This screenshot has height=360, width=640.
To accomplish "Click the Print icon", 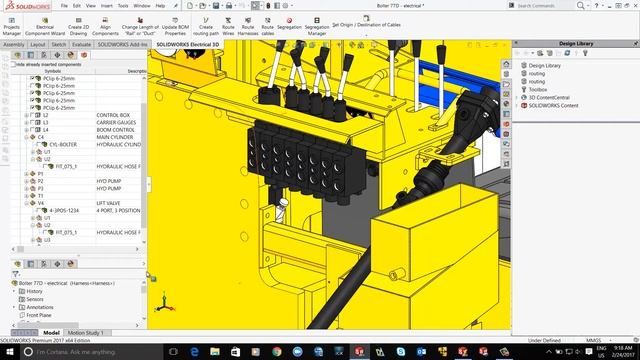I will click(229, 6).
